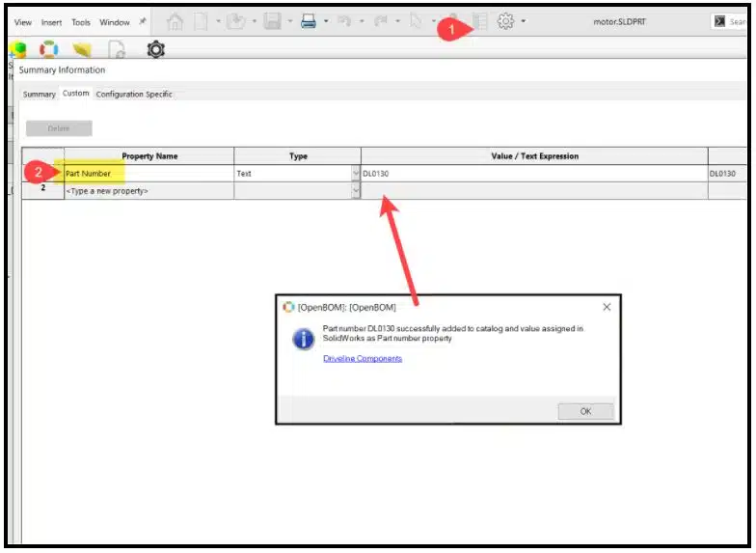Click the grayed Delete button

pos(59,128)
